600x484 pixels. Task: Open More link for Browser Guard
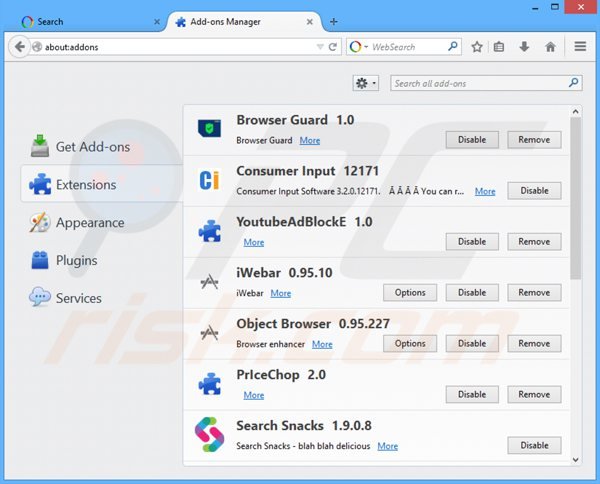310,140
